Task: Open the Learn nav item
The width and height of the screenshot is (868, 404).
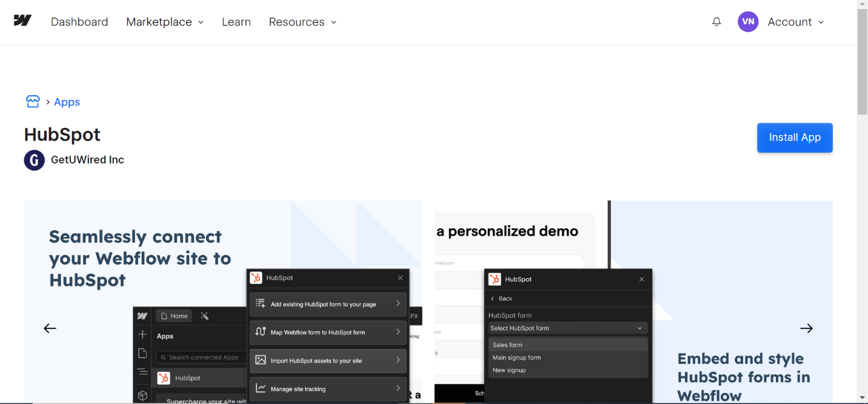Action: [x=236, y=22]
